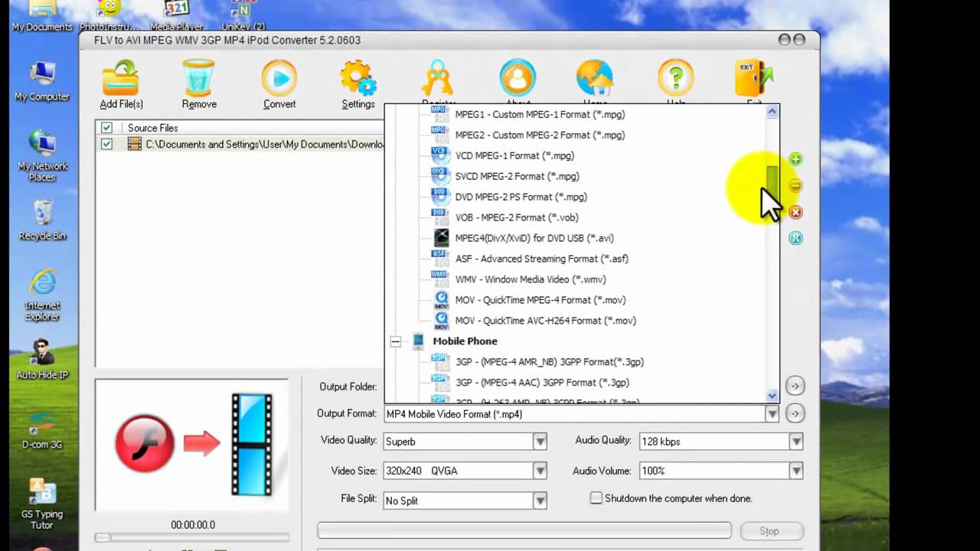Viewport: 980px width, 551px height.
Task: Open the Video Quality dropdown
Action: point(540,442)
